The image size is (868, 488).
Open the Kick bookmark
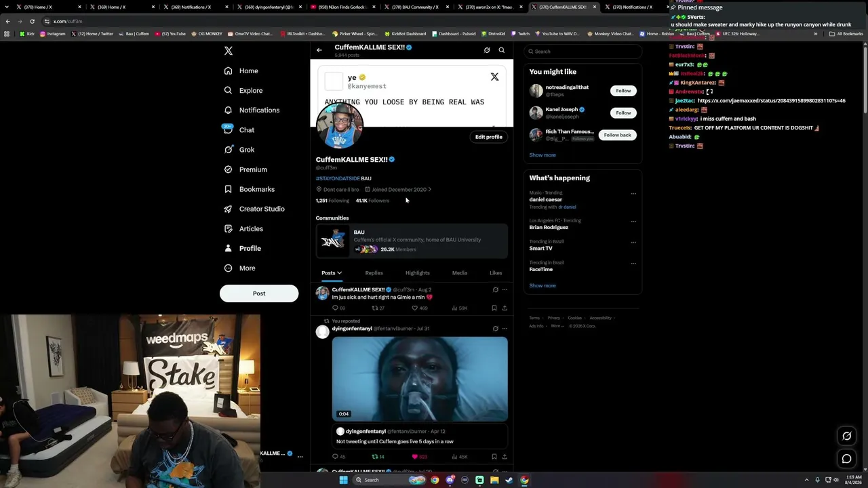click(x=27, y=34)
